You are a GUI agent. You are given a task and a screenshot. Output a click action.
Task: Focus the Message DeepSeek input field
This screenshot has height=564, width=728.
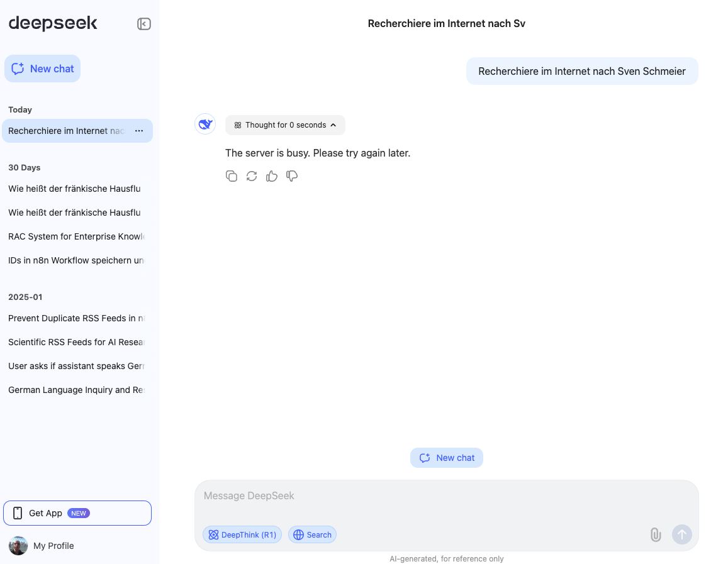pyautogui.click(x=446, y=496)
